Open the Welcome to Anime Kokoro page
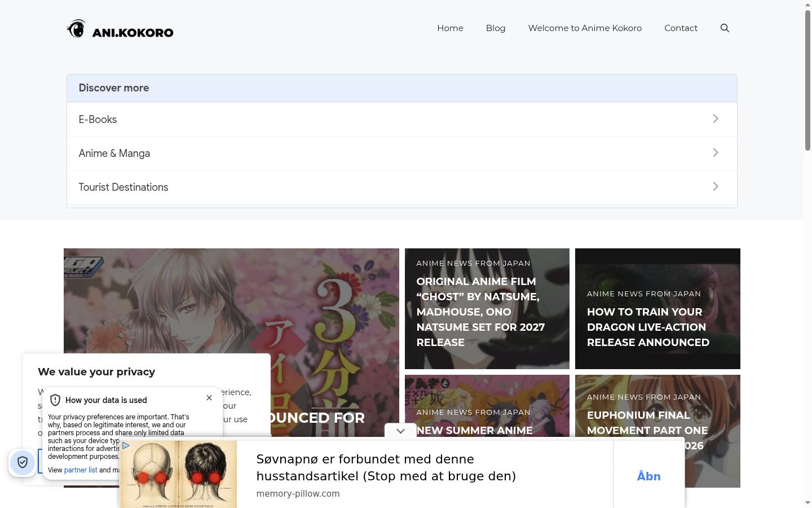 585,28
